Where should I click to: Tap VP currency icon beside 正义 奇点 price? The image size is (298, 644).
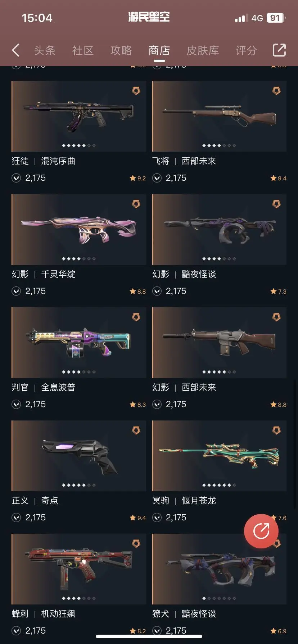coord(16,517)
